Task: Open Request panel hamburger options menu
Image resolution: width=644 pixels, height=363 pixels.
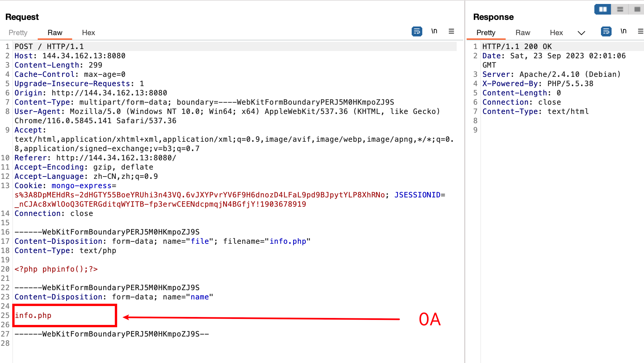Action: [451, 31]
